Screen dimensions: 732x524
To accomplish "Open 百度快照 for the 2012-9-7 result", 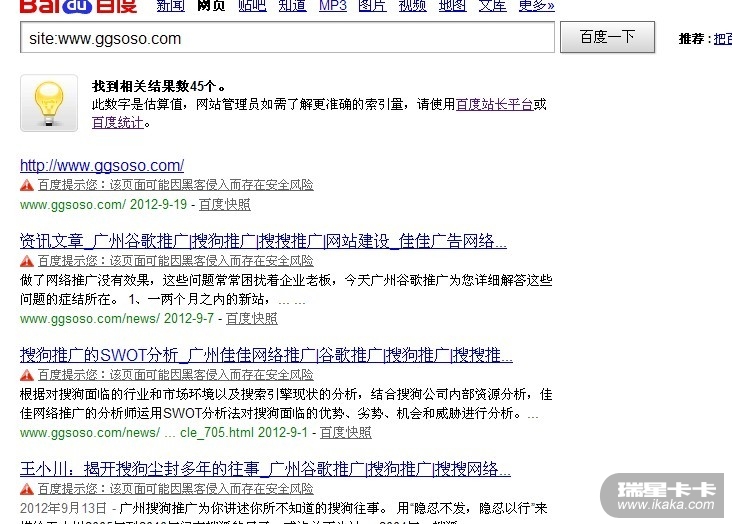I will [252, 319].
